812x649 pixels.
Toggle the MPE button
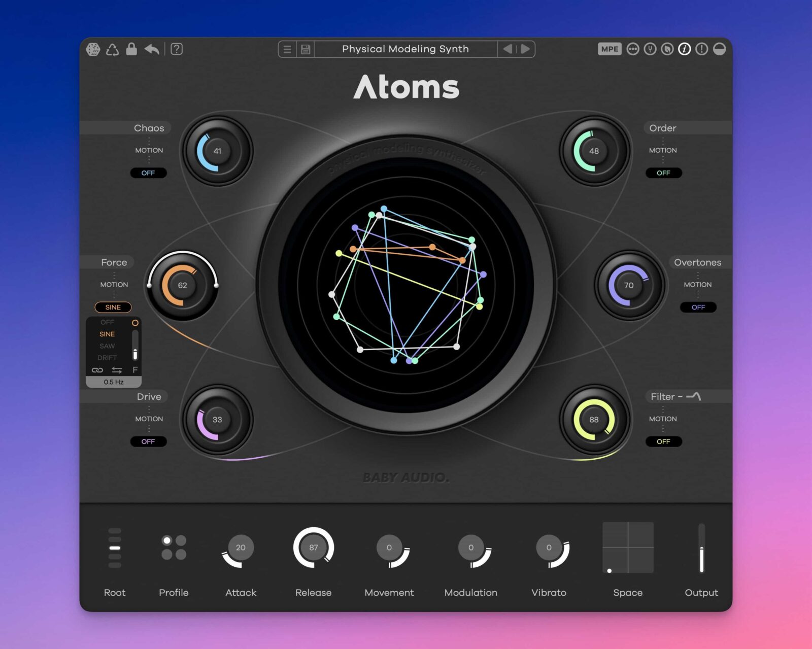[x=610, y=49]
